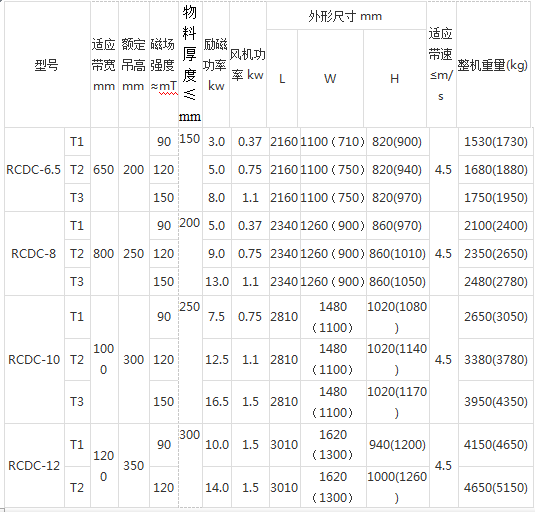535x512 pixels.
Task: Select the RCDC-12 model cell
Action: click(34, 466)
